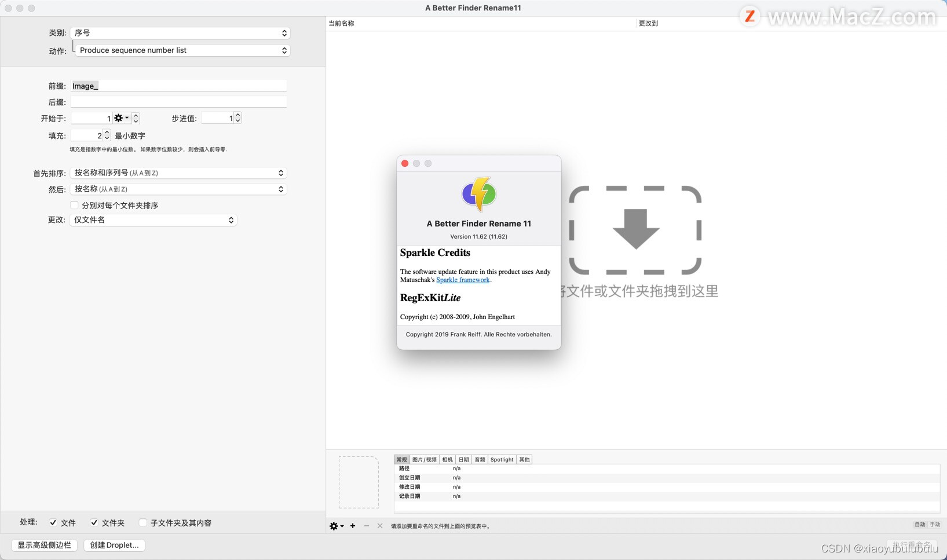Switch to 自动 preview mode
947x560 pixels.
[920, 525]
